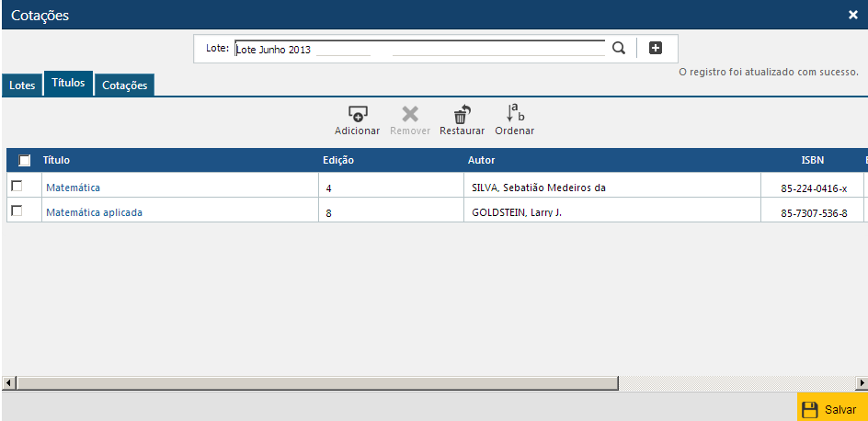Open the Matemática aplicada title link

(x=94, y=212)
